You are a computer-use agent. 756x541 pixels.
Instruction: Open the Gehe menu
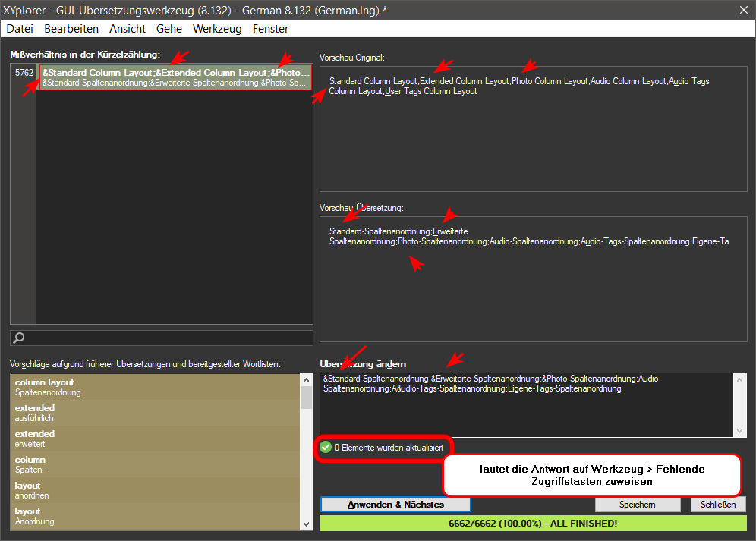coord(169,29)
